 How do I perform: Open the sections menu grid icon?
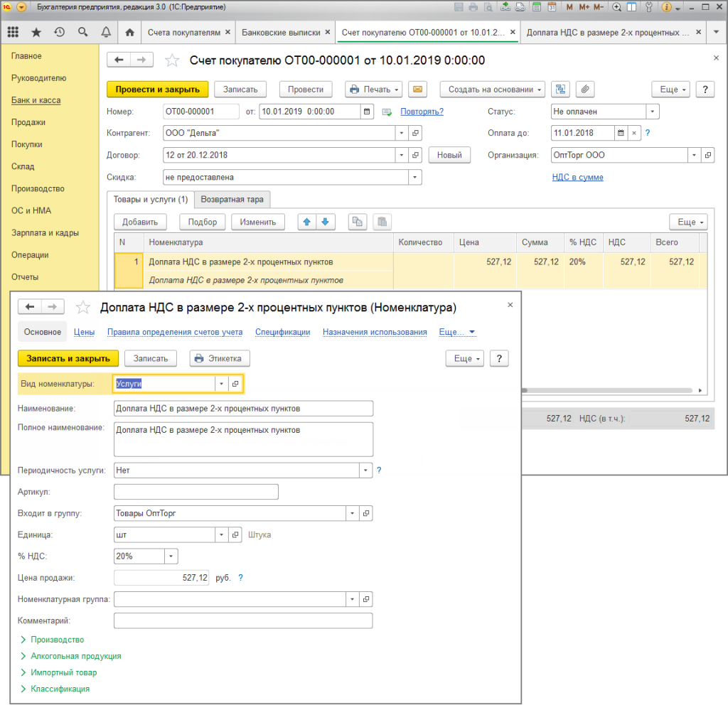click(13, 32)
